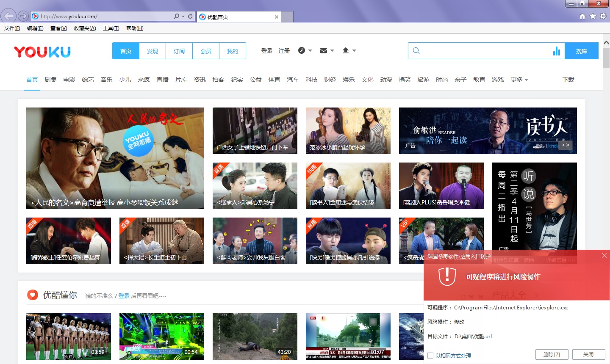Open the 人民的名义 featured video thumbnail
Screen dimensions: 610x364
pos(115,158)
